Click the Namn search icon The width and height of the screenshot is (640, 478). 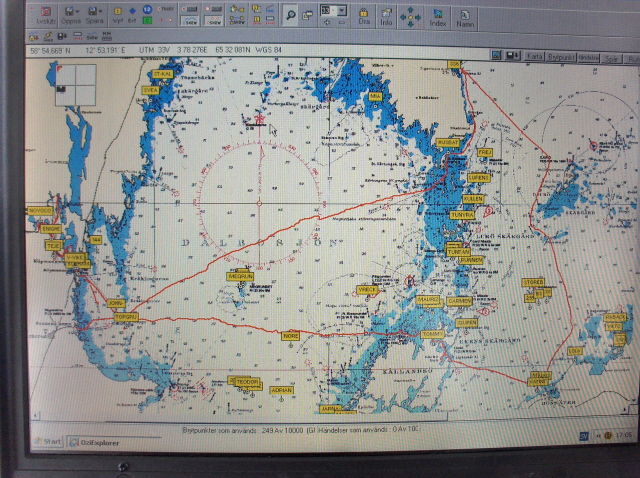click(464, 15)
